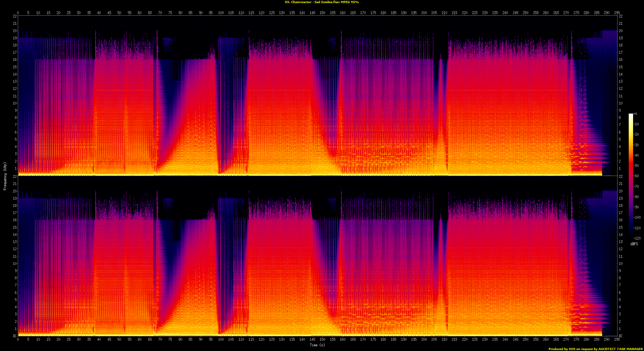The image size is (644, 351).
Task: Click the '100' tick on the top time axis
Action: coord(221,13)
